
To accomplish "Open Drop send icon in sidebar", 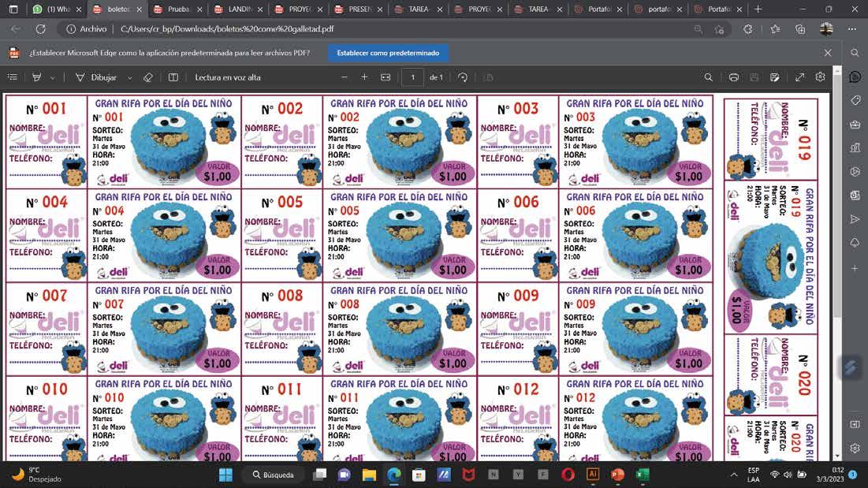I will tap(855, 220).
